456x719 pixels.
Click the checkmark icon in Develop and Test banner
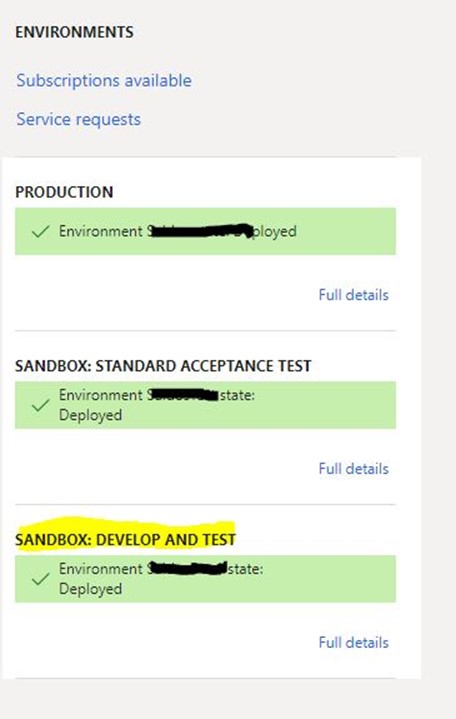coord(40,579)
